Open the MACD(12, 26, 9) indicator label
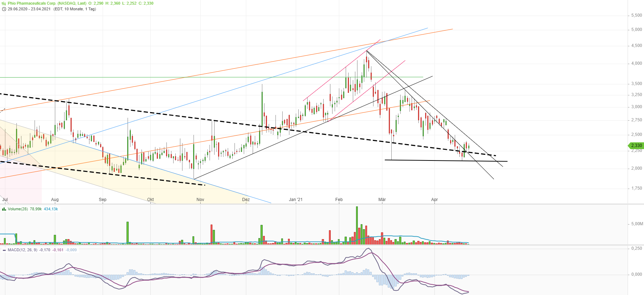This screenshot has height=295, width=644. pos(22,250)
